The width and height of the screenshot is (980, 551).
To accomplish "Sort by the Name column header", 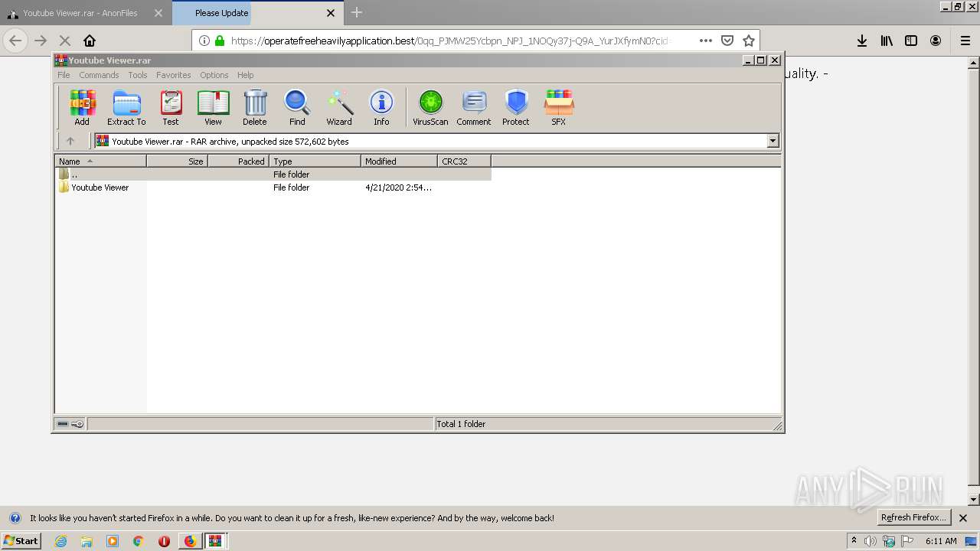I will coord(100,161).
